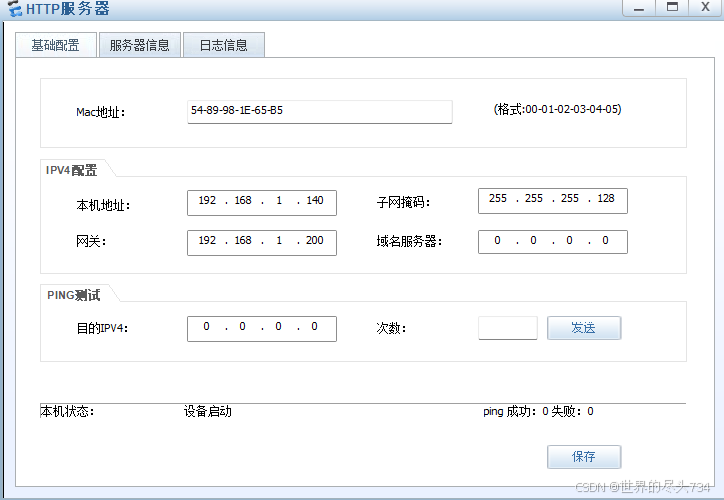Close the HTTP服务器 window
Screen dimensions: 724x500
pos(705,8)
